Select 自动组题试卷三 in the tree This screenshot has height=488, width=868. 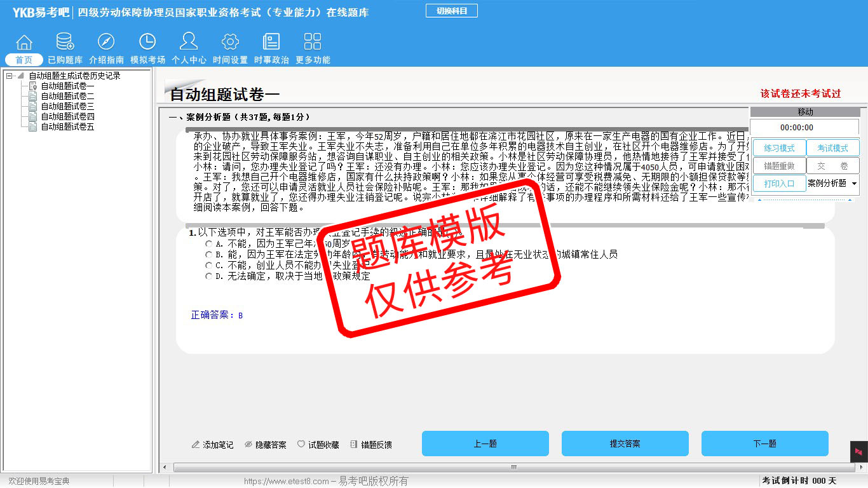(x=67, y=106)
